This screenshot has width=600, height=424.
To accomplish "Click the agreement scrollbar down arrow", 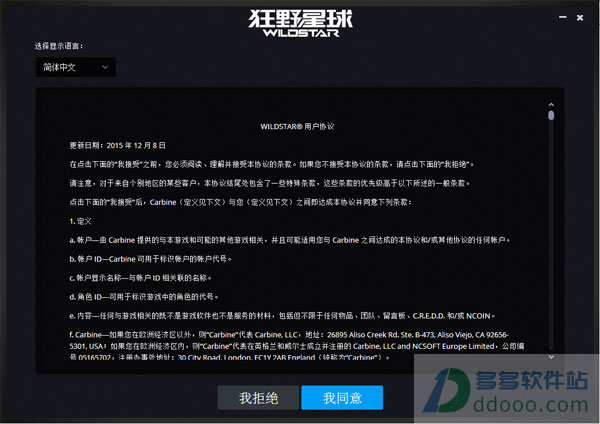I will 551,357.
